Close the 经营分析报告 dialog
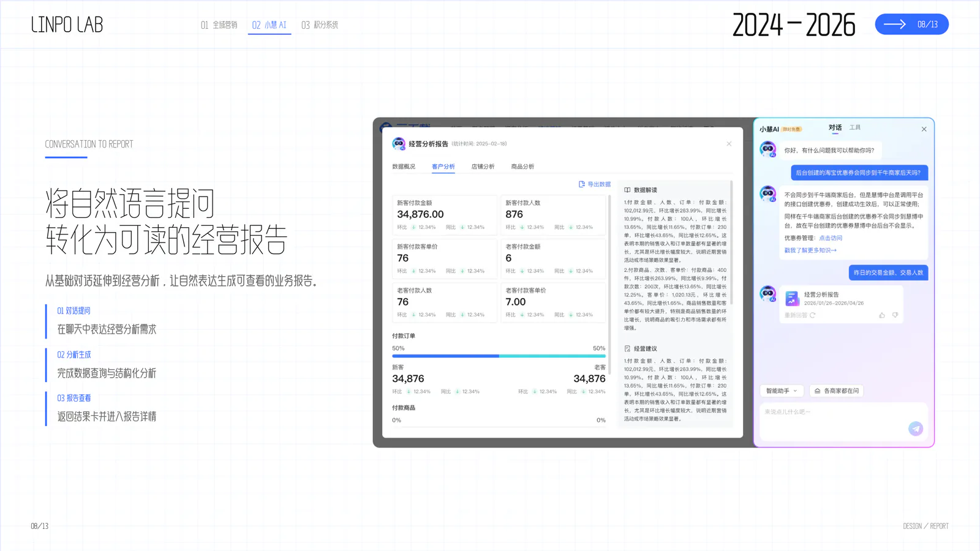The width and height of the screenshot is (980, 551). coord(729,144)
